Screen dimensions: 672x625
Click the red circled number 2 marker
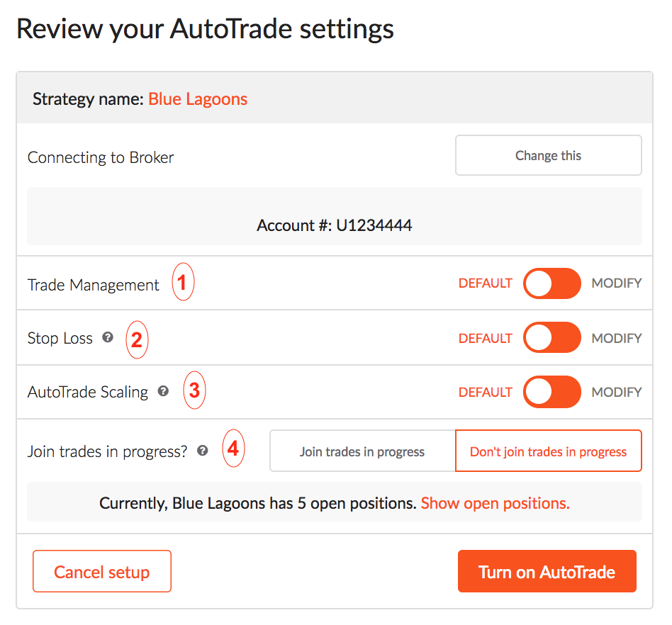137,339
